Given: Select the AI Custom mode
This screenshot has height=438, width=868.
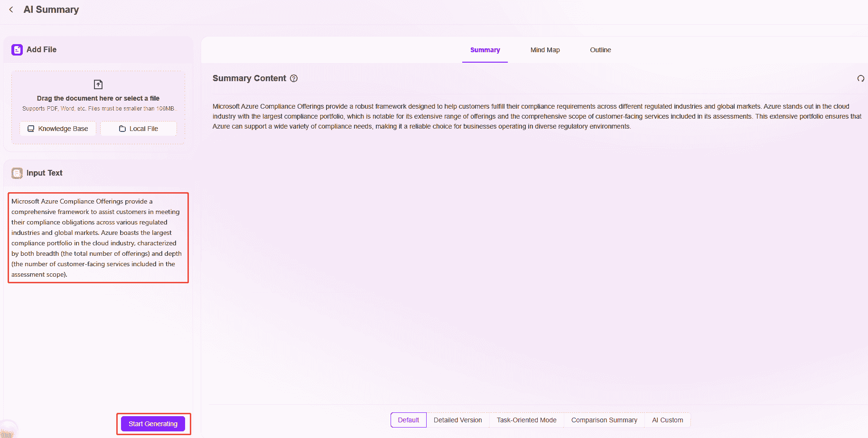Looking at the screenshot, I should point(668,420).
